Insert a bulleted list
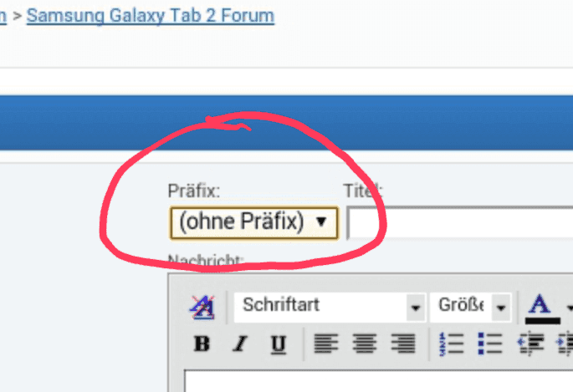This screenshot has width=573, height=392. click(489, 344)
